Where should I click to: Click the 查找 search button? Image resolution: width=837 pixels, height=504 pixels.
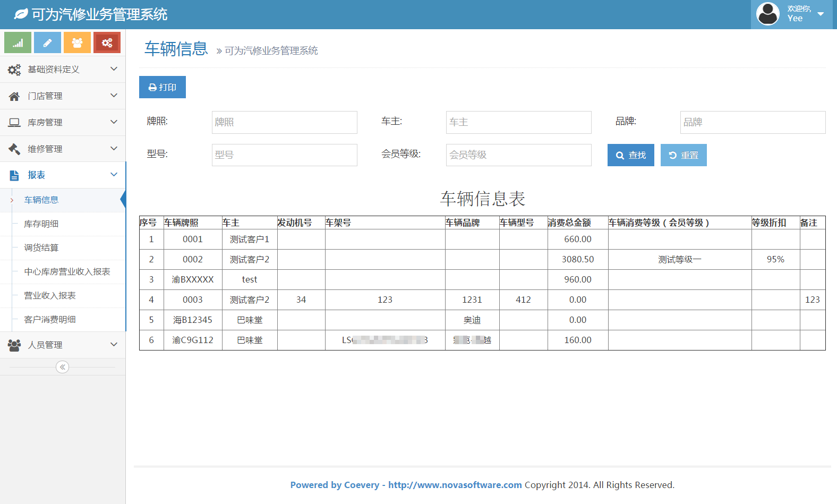[630, 155]
